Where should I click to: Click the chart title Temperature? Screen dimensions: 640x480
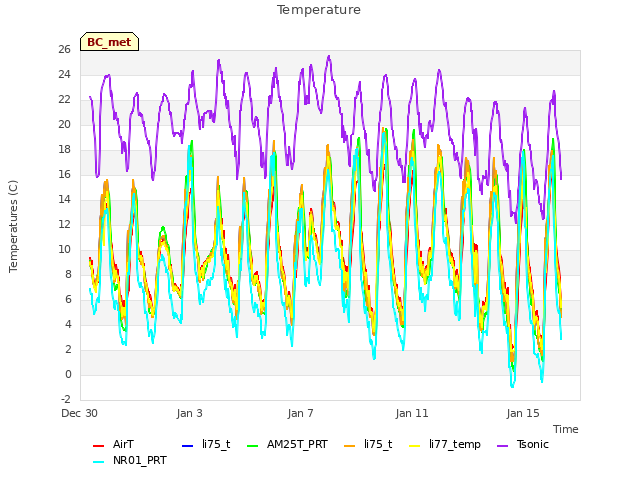pos(319,10)
